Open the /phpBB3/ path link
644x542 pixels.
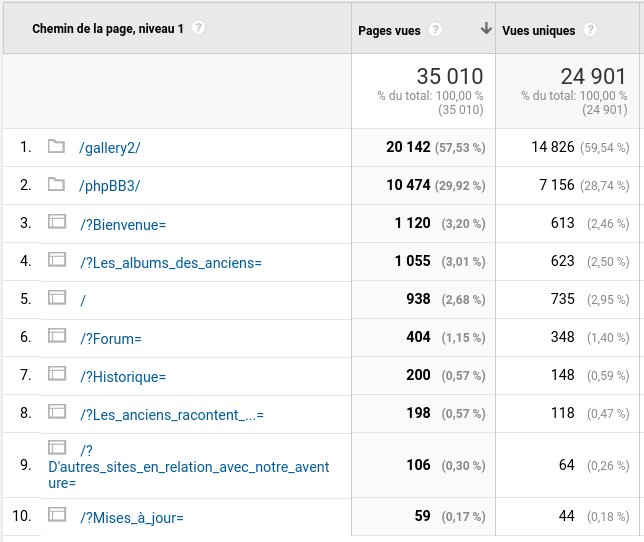(x=109, y=186)
